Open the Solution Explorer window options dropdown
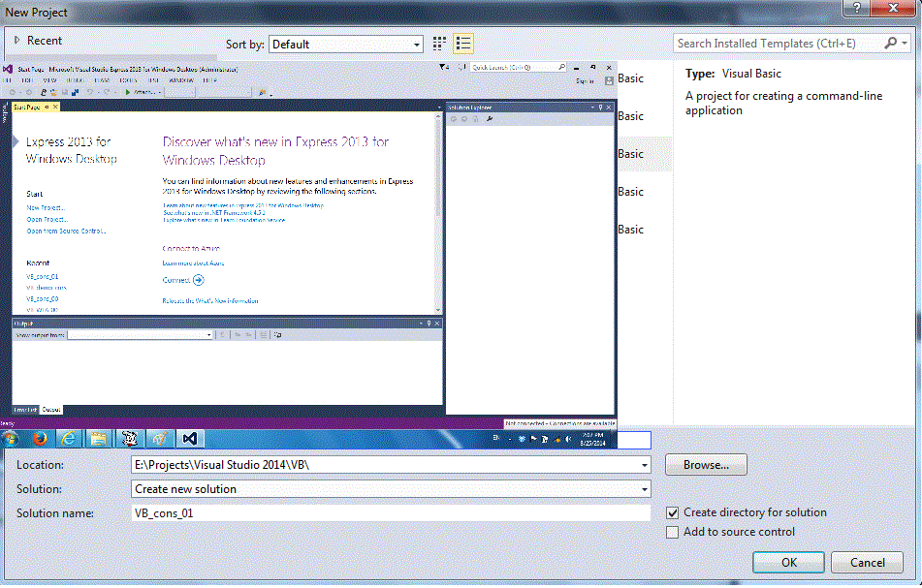This screenshot has height=588, width=922. (x=592, y=108)
